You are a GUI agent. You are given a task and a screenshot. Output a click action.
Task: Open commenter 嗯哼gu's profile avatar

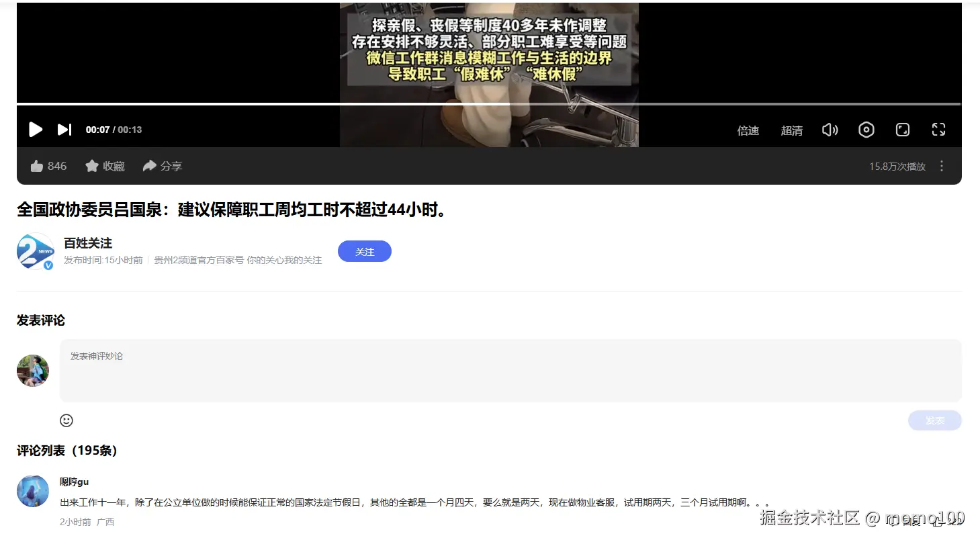[x=32, y=492]
